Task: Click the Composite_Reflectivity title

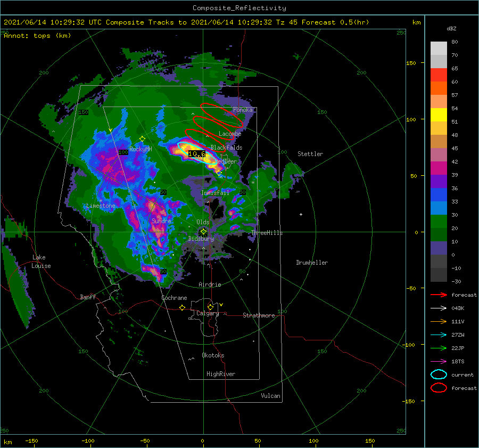Action: tap(240, 8)
